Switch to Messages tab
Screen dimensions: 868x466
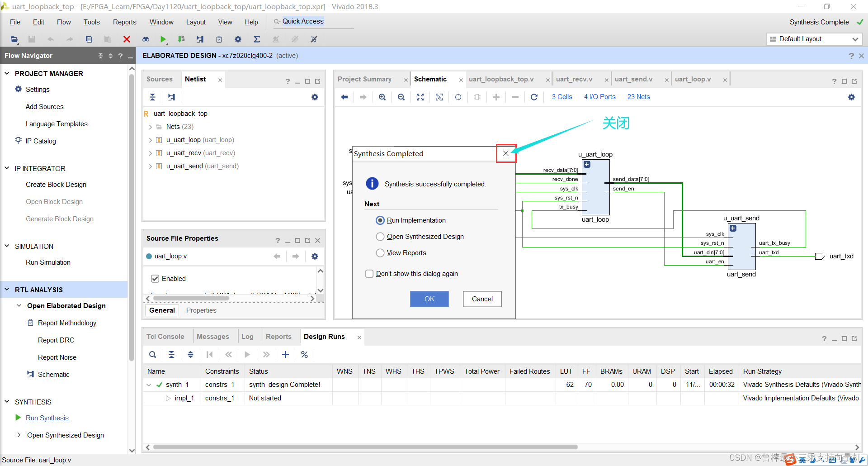tap(212, 337)
